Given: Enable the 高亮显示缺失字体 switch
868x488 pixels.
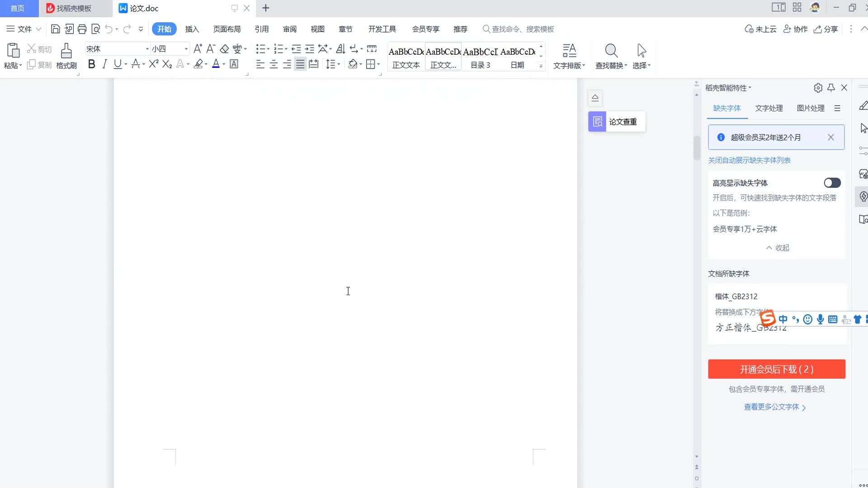Looking at the screenshot, I should [x=832, y=183].
